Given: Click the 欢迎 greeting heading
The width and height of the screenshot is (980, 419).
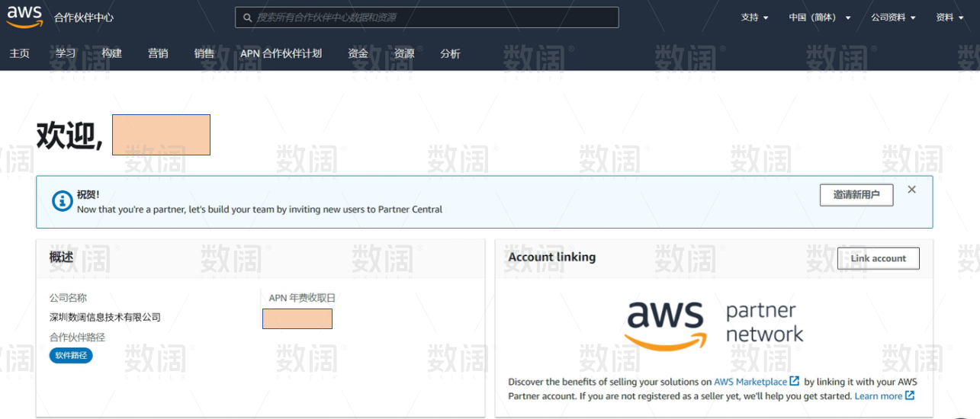Looking at the screenshot, I should tap(69, 136).
